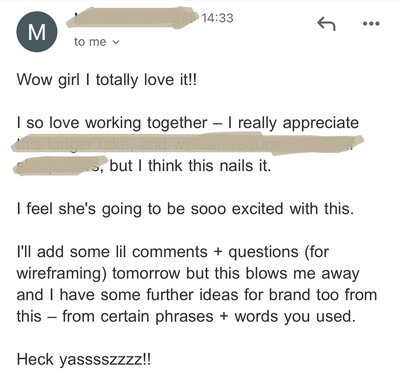Tap the phrase 'but I think this nails it.'
Image resolution: width=400 pixels, height=378 pixels.
click(x=190, y=166)
